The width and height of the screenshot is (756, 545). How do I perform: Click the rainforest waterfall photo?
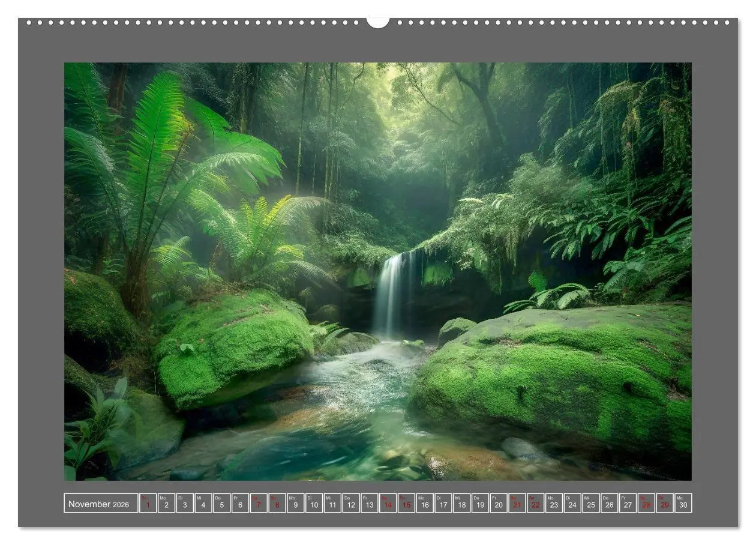[x=378, y=271]
